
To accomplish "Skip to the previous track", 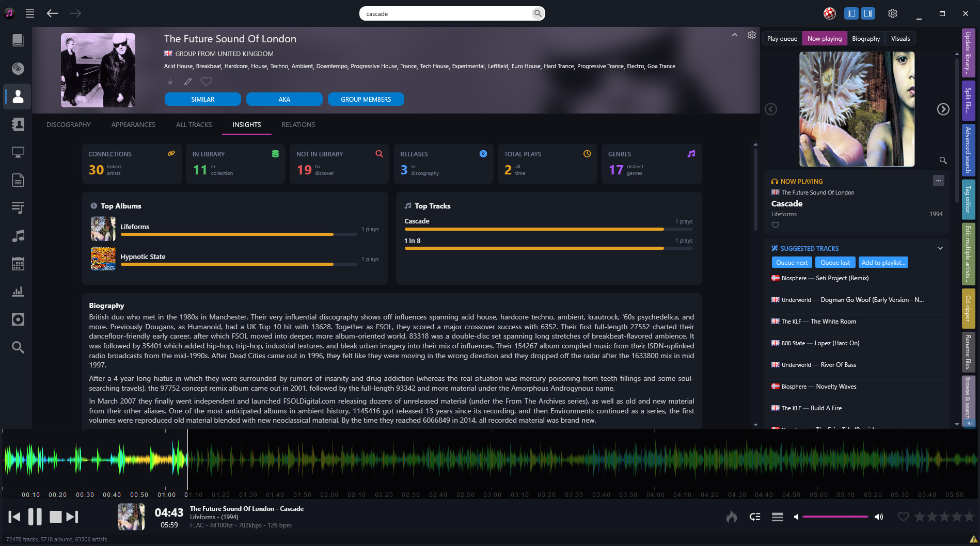I will [x=14, y=517].
